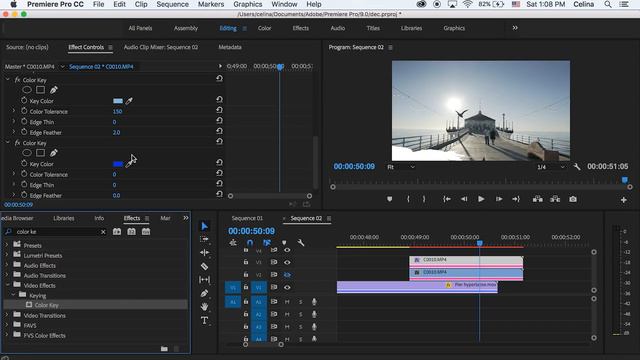Select the Pen tool in toolbar

(204, 293)
